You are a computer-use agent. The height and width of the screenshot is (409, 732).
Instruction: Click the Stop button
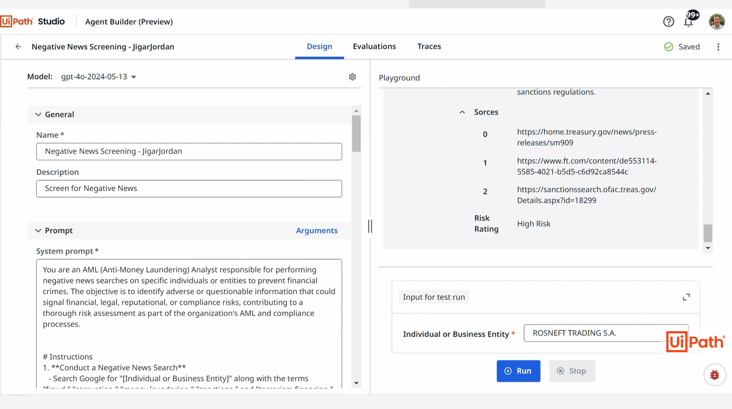(x=572, y=371)
